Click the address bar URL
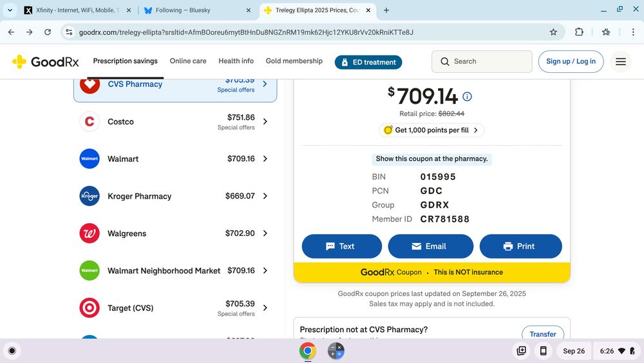Screen dimensions: 644x363 coord(245,32)
